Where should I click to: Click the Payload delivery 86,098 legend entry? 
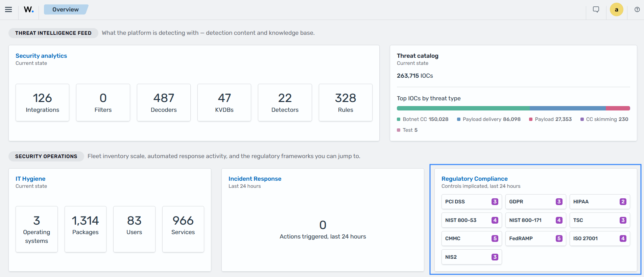[x=489, y=119]
